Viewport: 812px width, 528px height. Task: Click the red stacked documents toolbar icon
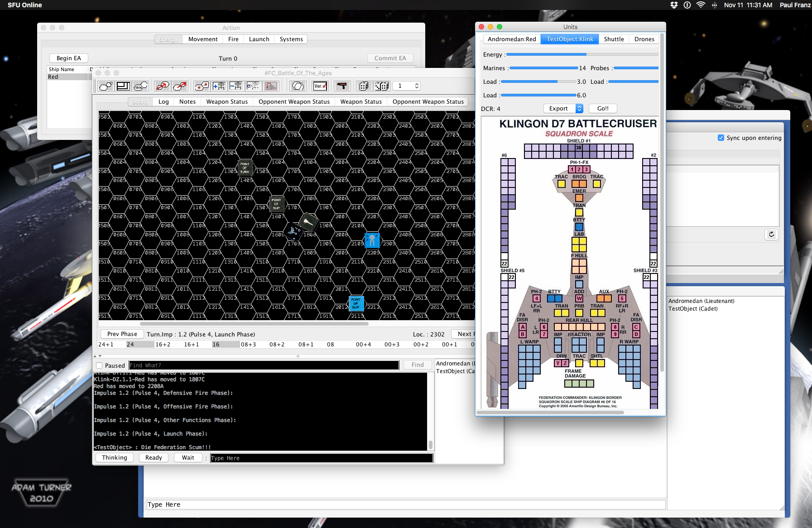[271, 86]
